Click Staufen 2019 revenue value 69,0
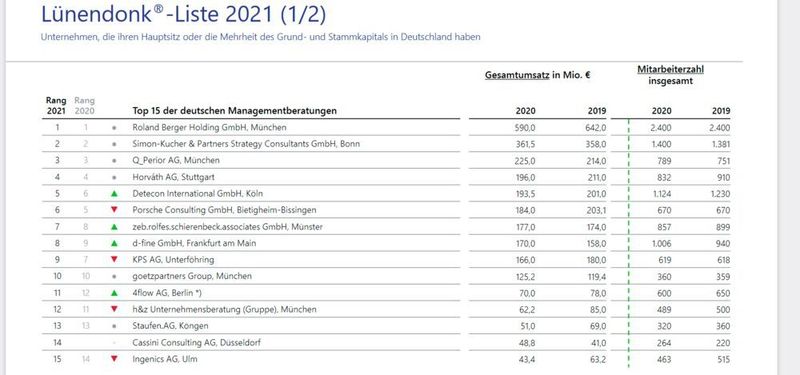Viewport: 800px width, 375px height. click(x=598, y=326)
